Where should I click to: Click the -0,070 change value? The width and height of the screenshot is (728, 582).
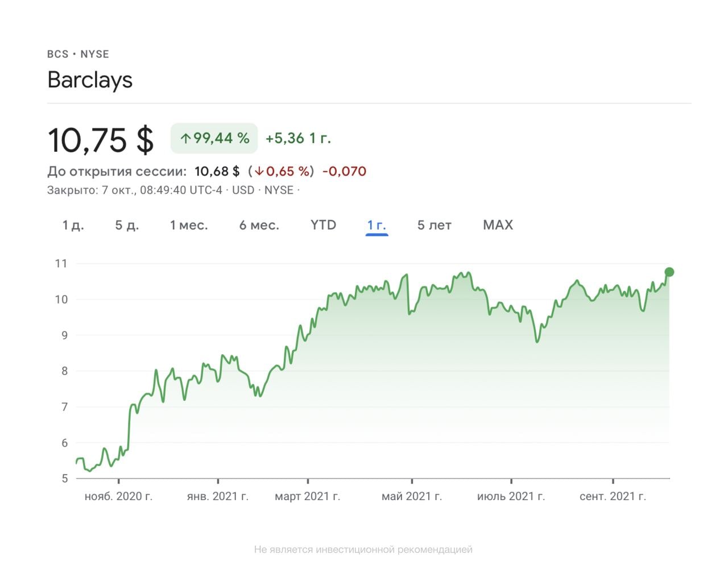pyautogui.click(x=344, y=171)
